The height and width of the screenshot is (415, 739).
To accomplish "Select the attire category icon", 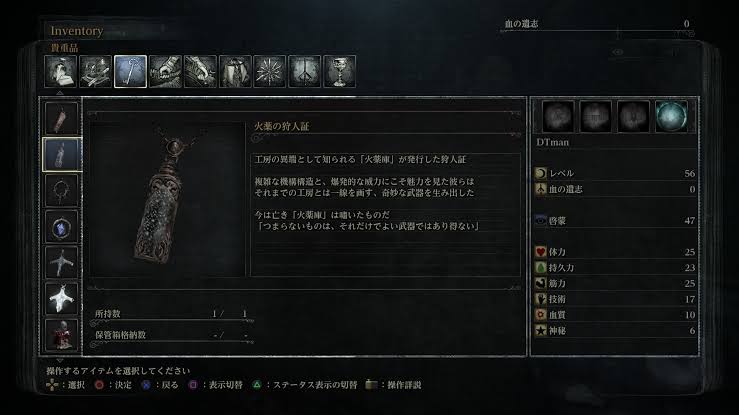I will pyautogui.click(x=235, y=71).
